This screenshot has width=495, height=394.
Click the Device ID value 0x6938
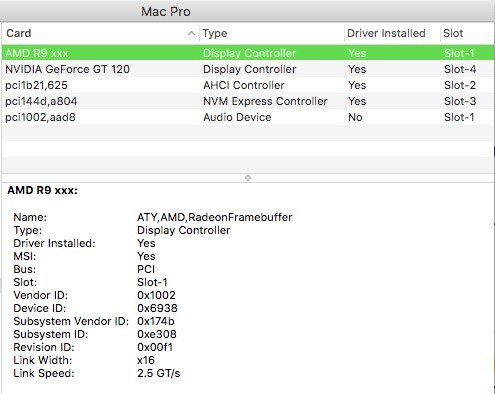[x=157, y=308]
